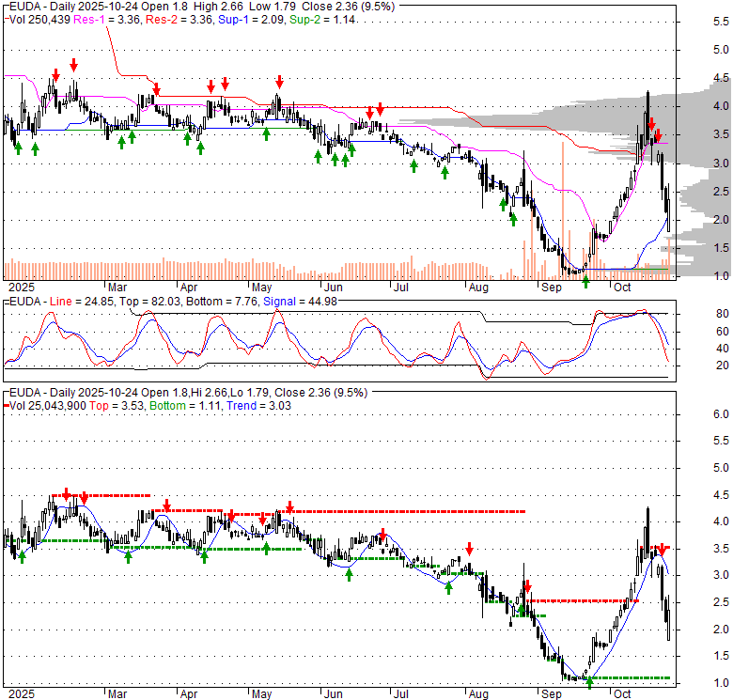Click the red down arrow above the August price on the bottom chart
The width and height of the screenshot is (733, 700).
tap(469, 549)
